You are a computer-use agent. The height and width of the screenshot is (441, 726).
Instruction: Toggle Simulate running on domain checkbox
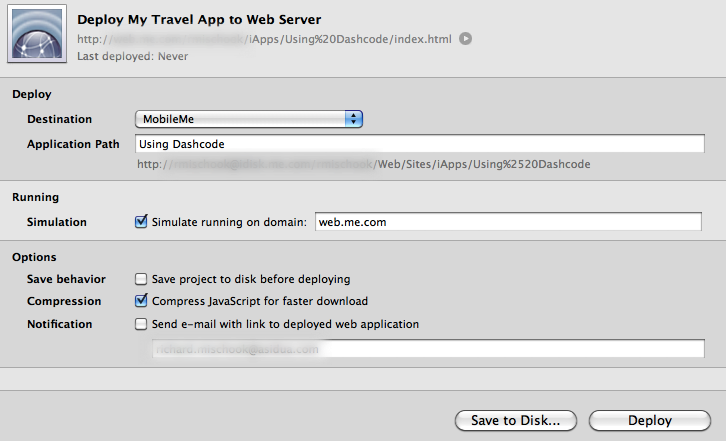click(141, 221)
